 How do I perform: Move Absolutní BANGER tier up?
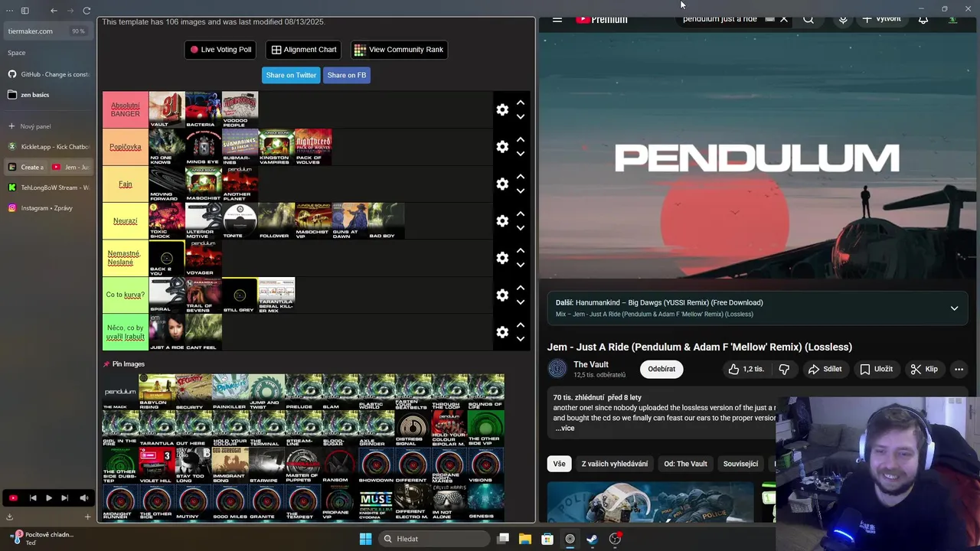[x=521, y=103]
